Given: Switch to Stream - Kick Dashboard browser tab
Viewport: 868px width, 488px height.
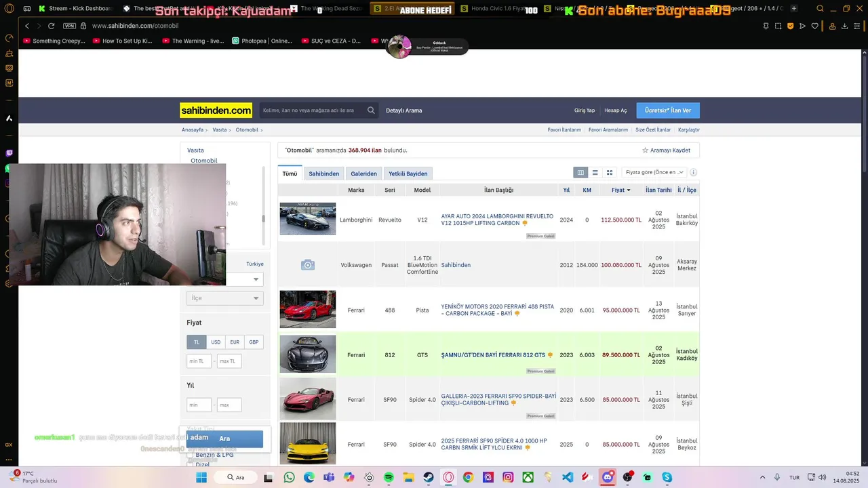Looking at the screenshot, I should [x=75, y=9].
